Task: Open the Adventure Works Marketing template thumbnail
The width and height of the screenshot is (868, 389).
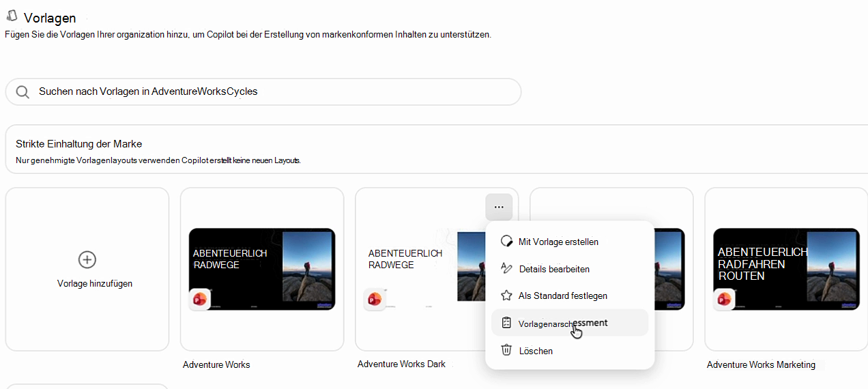Action: click(x=786, y=270)
